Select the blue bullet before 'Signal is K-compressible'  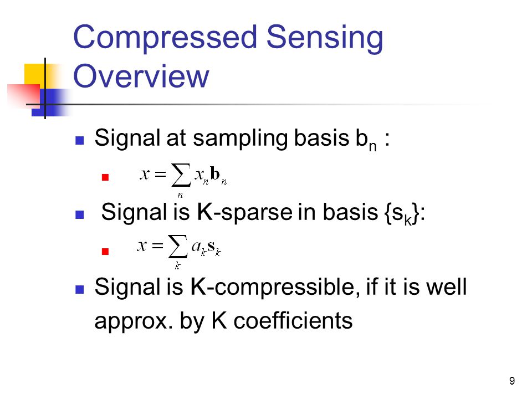click(x=79, y=289)
